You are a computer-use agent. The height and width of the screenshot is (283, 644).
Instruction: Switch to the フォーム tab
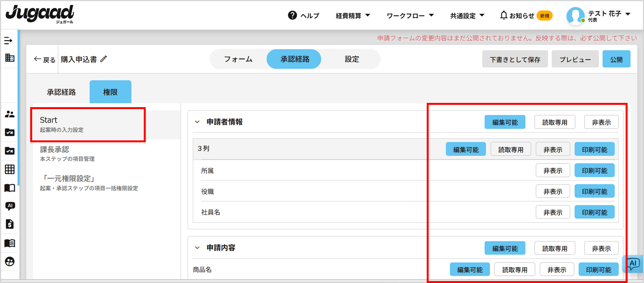[238, 59]
